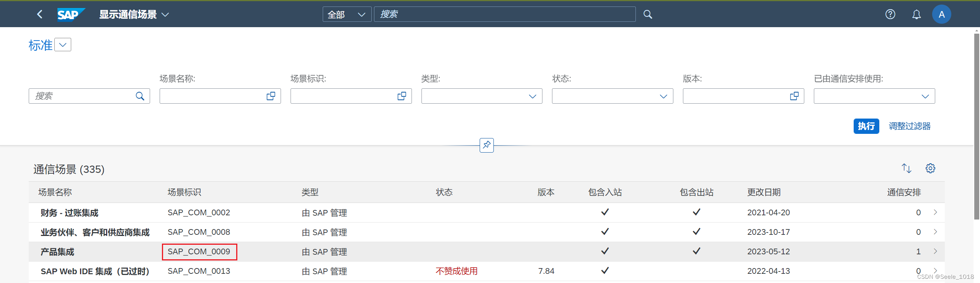Open help question mark icon
980x283 pixels.
tap(890, 14)
